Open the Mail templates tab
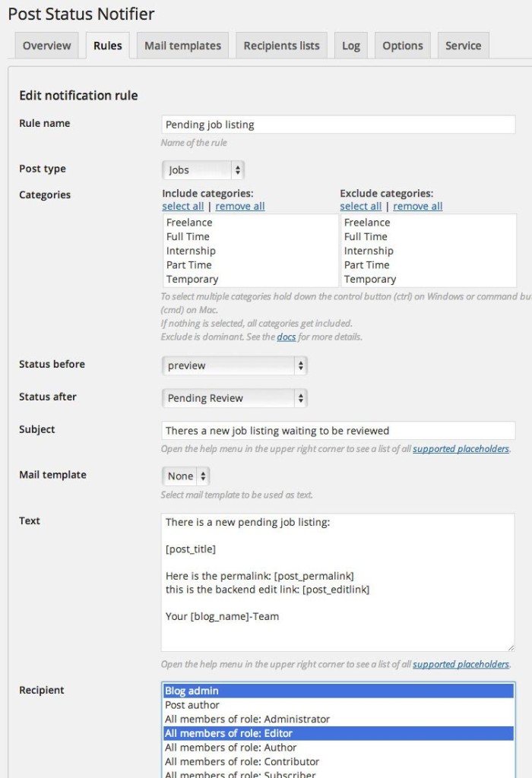532x778 pixels. pos(182,46)
